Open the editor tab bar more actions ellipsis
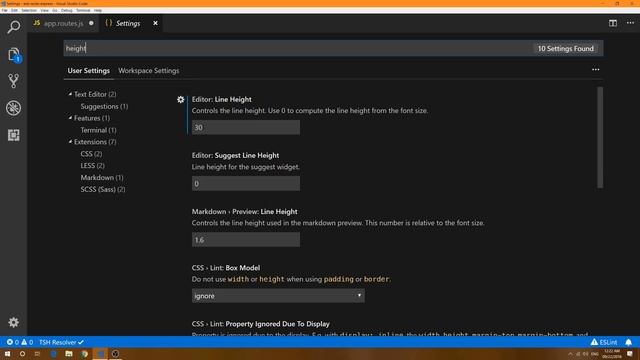 click(630, 23)
